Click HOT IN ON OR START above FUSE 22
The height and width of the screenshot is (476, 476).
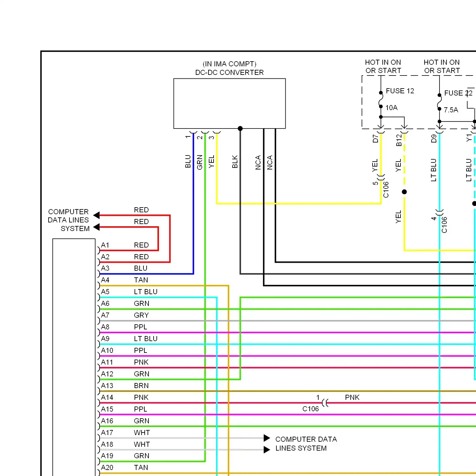pyautogui.click(x=442, y=66)
